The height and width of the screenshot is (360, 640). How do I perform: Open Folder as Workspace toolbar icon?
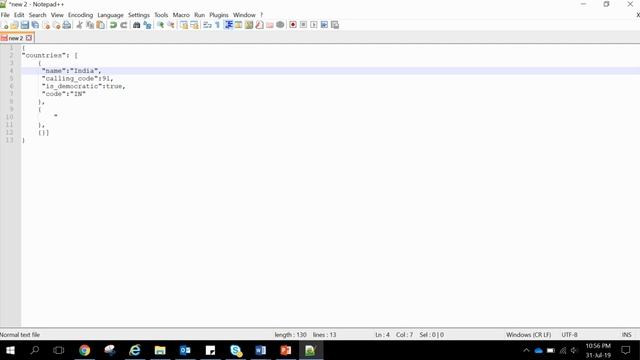(x=270, y=25)
